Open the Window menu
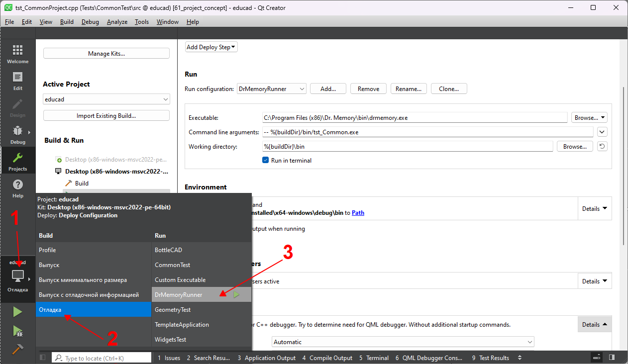Image resolution: width=628 pixels, height=364 pixels. (x=167, y=22)
